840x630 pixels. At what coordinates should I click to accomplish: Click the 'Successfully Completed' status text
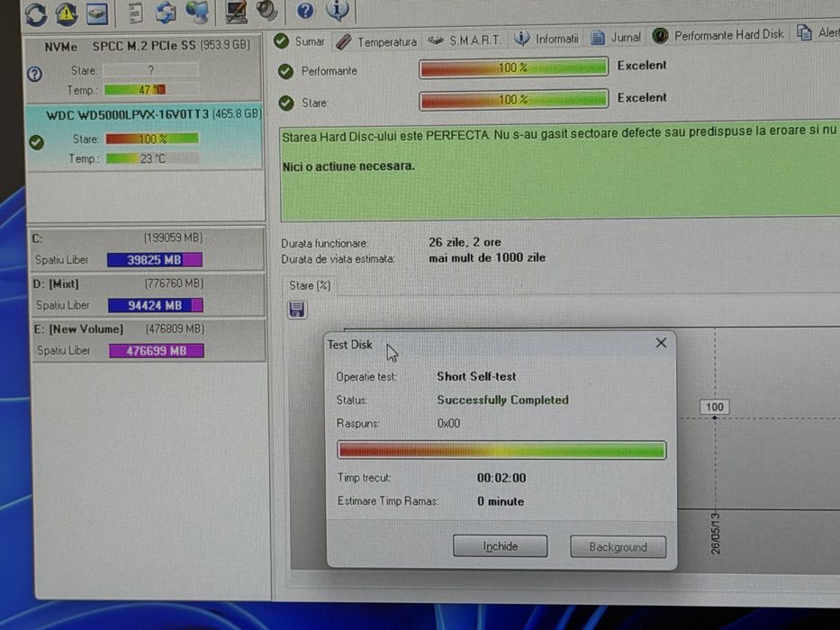pos(502,400)
